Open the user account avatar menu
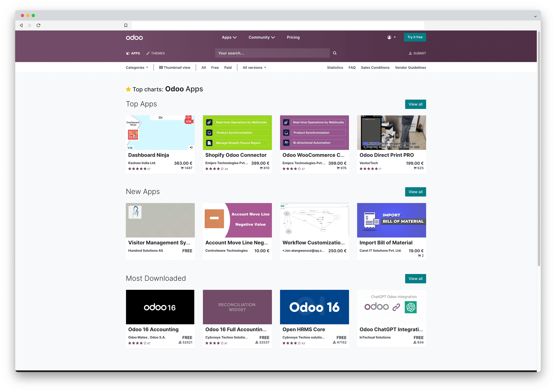 point(391,37)
